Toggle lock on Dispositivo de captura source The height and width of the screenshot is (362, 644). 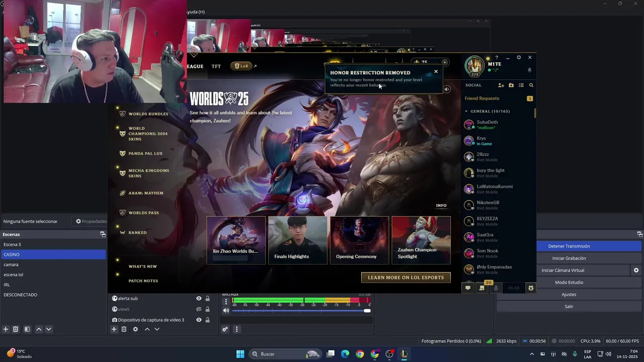coord(207,320)
